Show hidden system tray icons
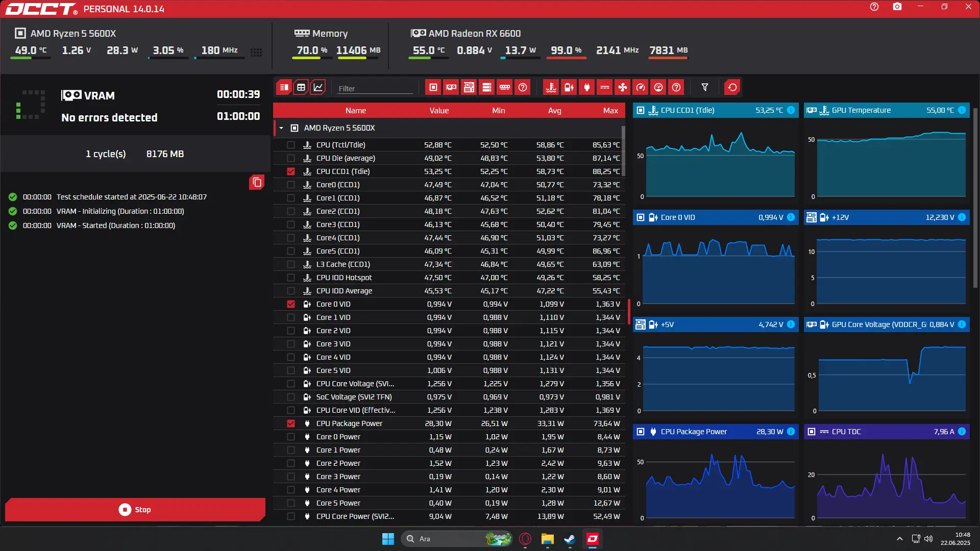 pos(900,539)
